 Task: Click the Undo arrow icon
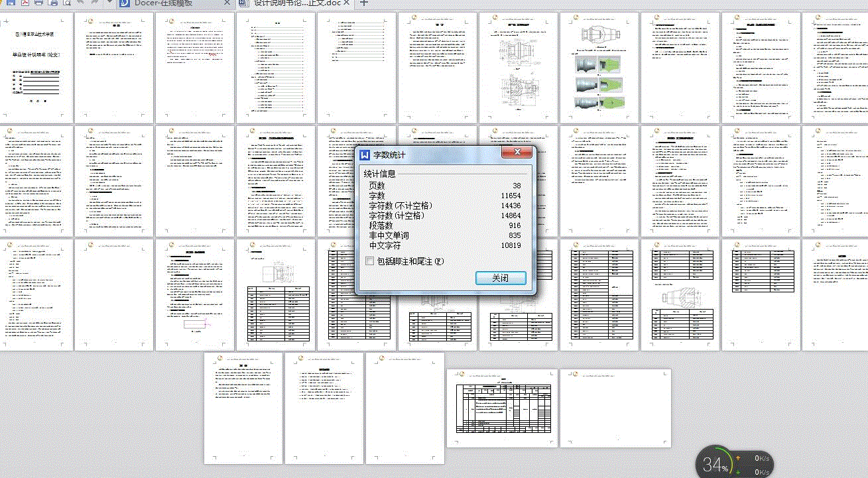pyautogui.click(x=81, y=3)
